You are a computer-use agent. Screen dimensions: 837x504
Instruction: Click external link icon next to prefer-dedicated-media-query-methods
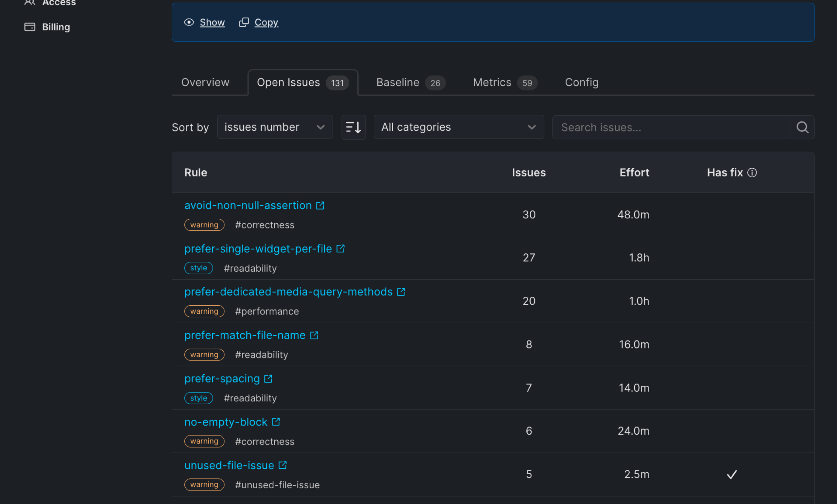point(401,292)
